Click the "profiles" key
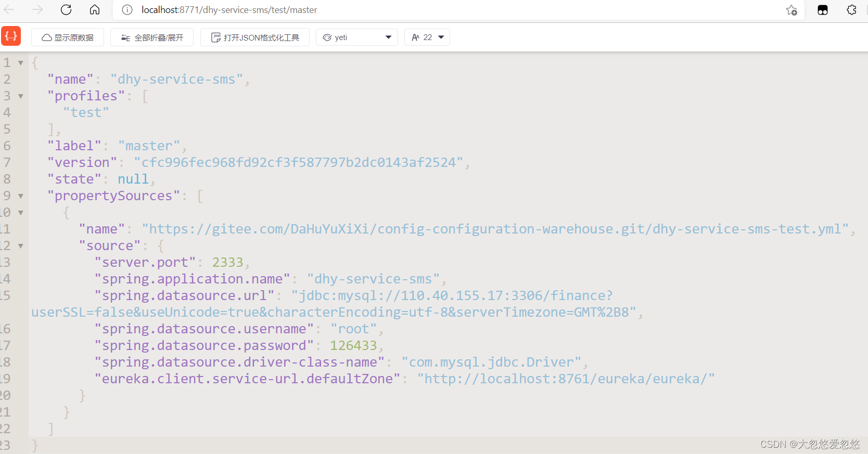 86,96
